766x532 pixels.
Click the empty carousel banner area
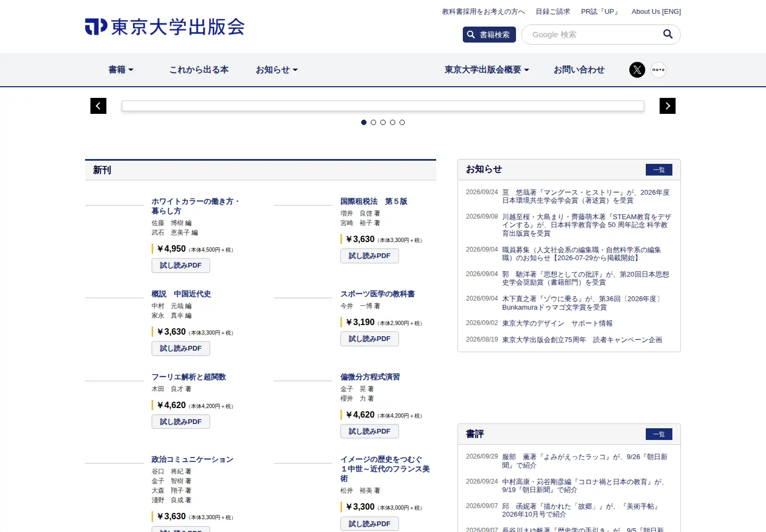pyautogui.click(x=383, y=106)
